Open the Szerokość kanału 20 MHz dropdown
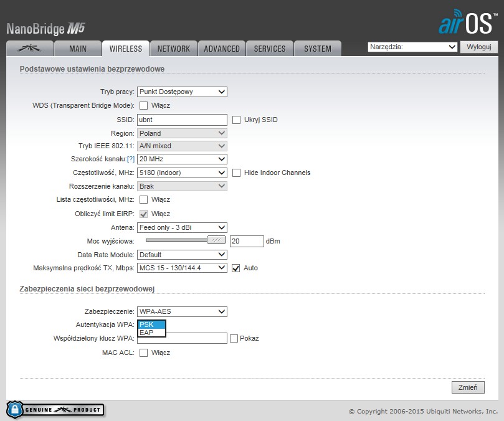The image size is (504, 421). pos(182,159)
